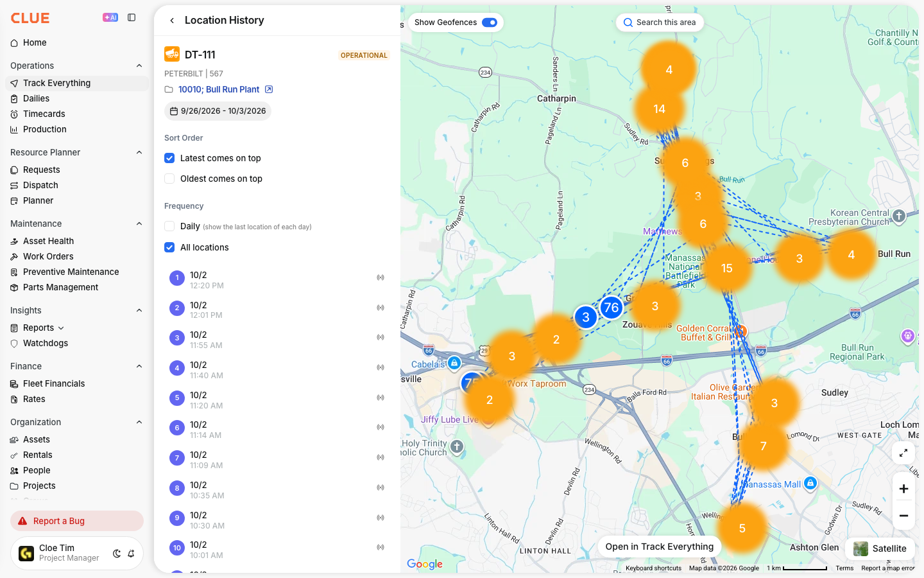Switch map to Satellite view
The width and height of the screenshot is (924, 578).
click(x=880, y=548)
